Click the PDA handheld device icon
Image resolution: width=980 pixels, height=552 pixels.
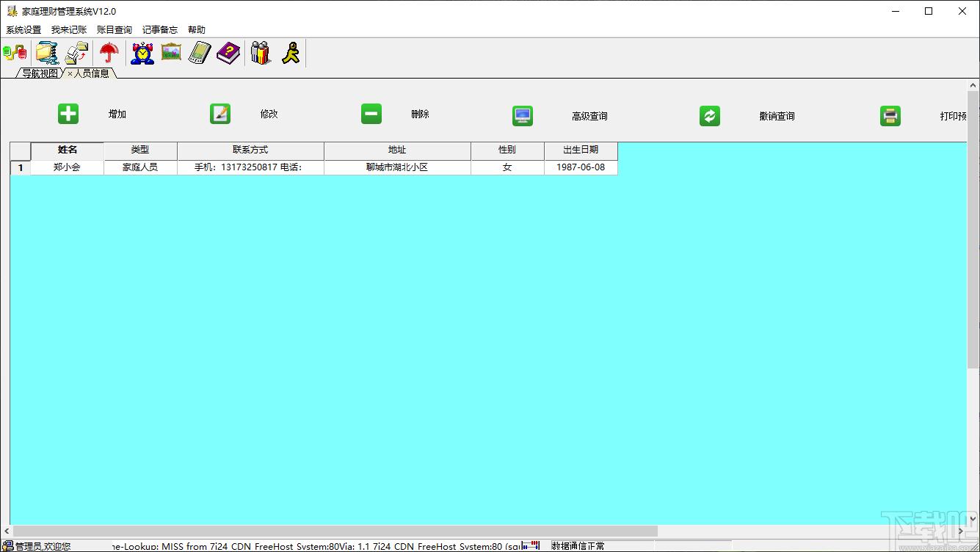(200, 53)
